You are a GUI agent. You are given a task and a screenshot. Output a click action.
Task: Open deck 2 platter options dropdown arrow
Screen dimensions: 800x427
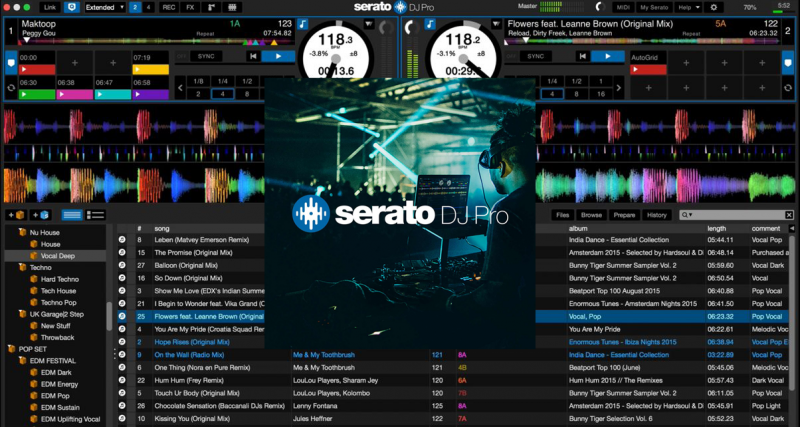tap(496, 24)
